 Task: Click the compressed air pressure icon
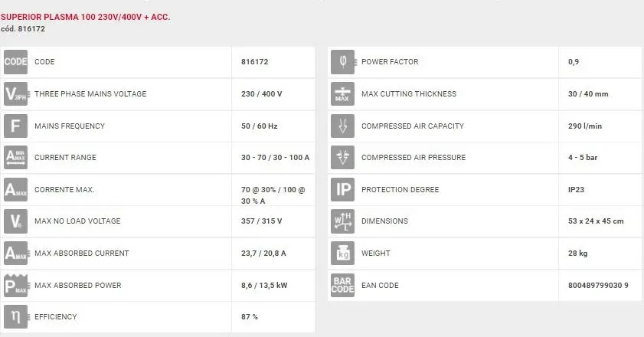[x=342, y=158]
